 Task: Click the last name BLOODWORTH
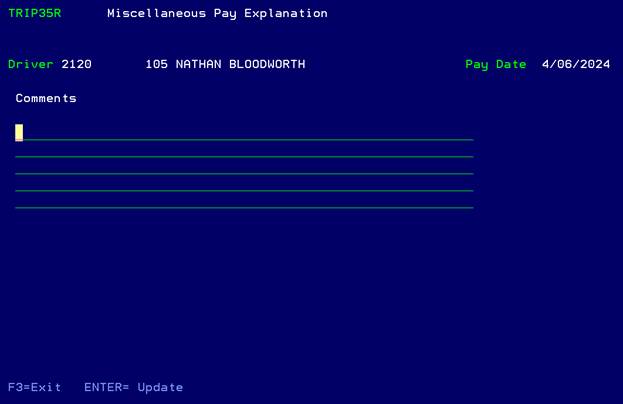[268, 64]
